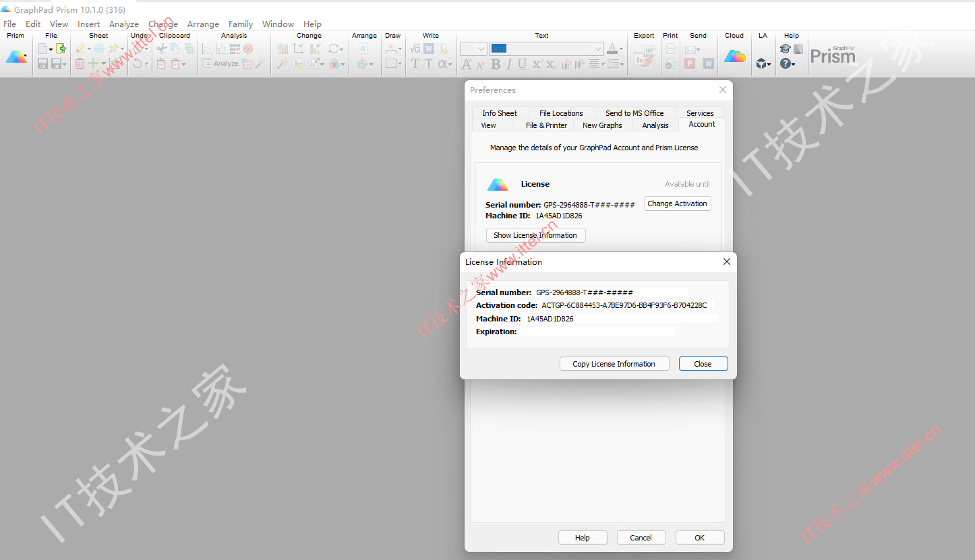
Task: Open the Prism logo menu in the toolbar
Action: click(17, 57)
